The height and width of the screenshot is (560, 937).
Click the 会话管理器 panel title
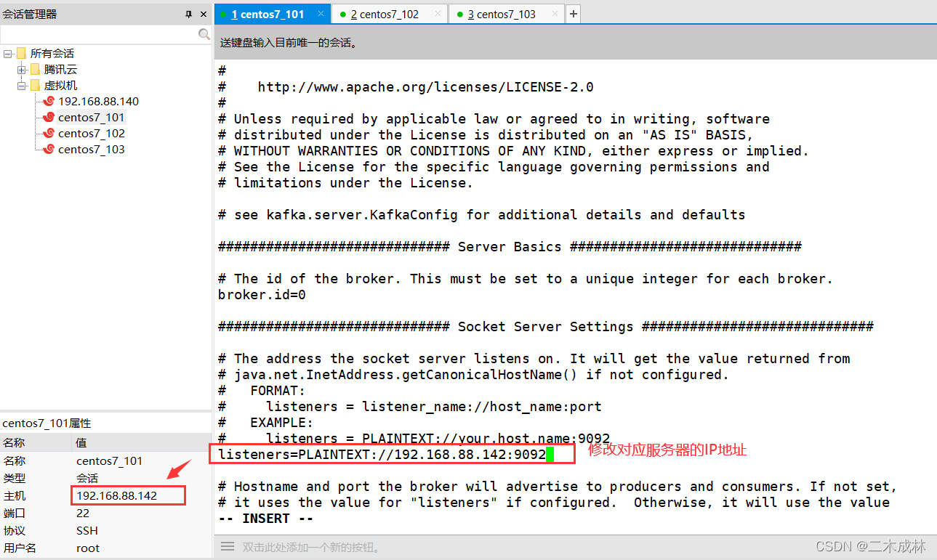tap(29, 14)
